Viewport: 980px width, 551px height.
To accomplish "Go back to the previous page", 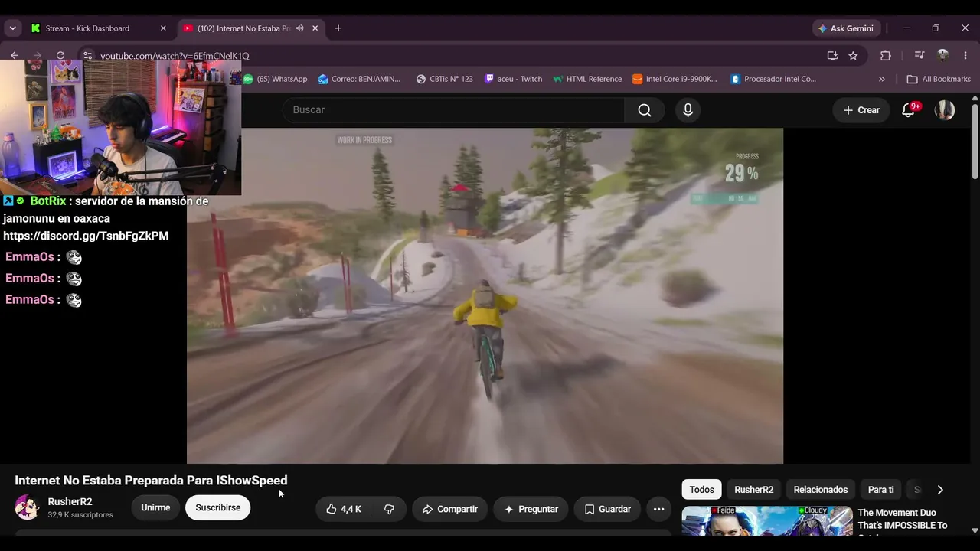I will (x=15, y=55).
